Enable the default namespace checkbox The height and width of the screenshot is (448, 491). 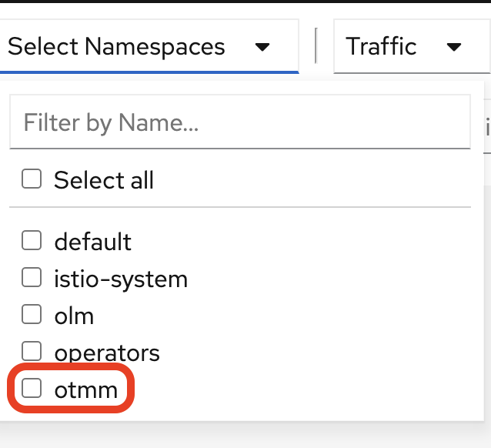(31, 241)
